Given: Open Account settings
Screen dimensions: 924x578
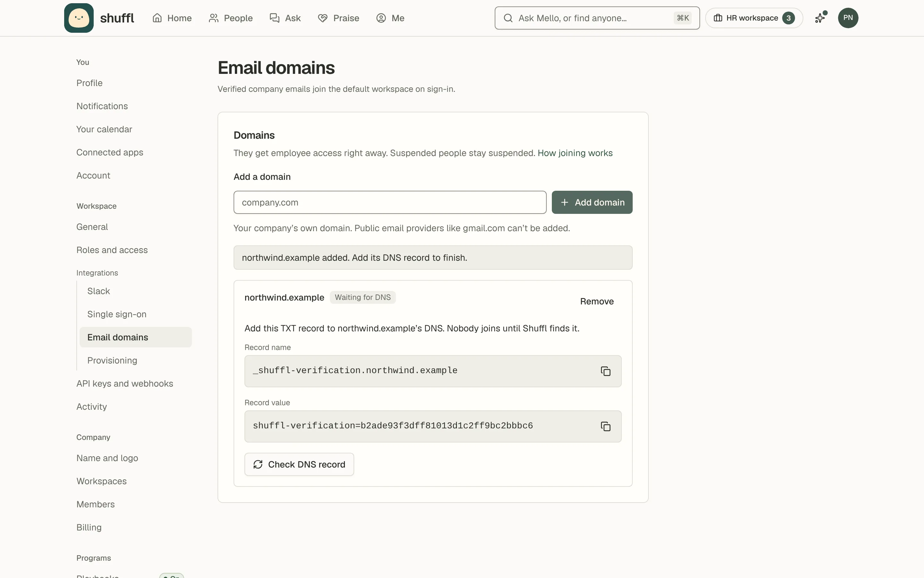Looking at the screenshot, I should coord(93,175).
